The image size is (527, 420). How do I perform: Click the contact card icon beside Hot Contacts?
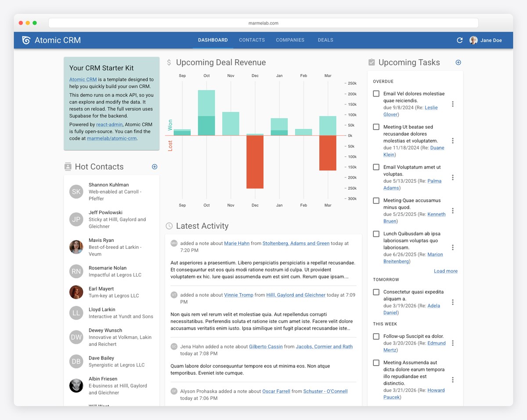coord(68,167)
